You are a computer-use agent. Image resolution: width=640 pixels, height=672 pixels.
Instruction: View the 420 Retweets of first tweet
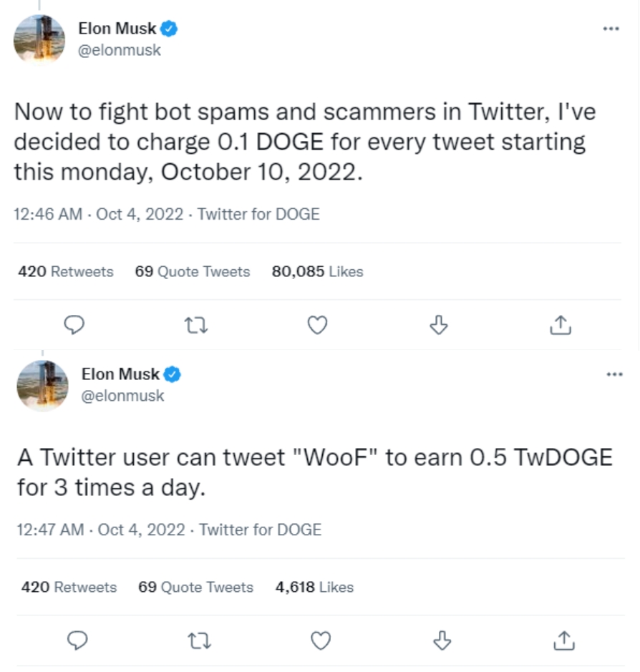click(x=66, y=272)
